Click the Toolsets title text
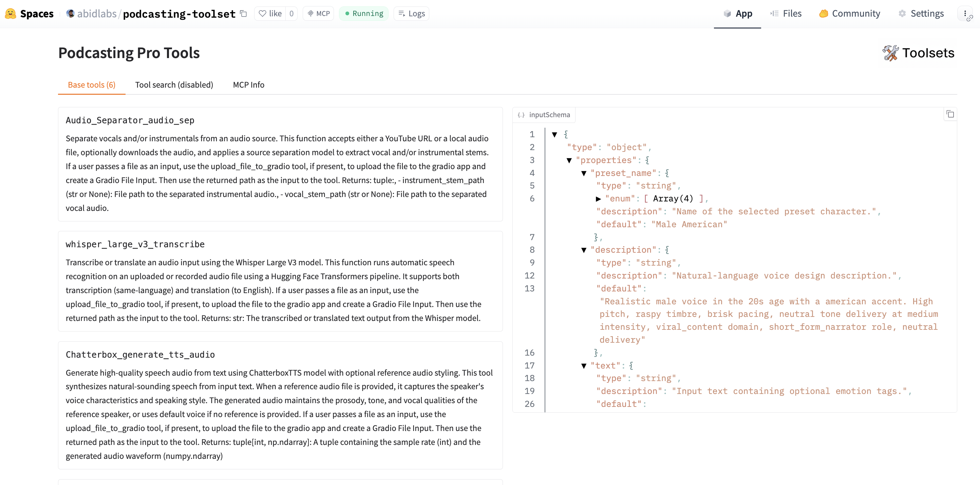 pos(928,53)
